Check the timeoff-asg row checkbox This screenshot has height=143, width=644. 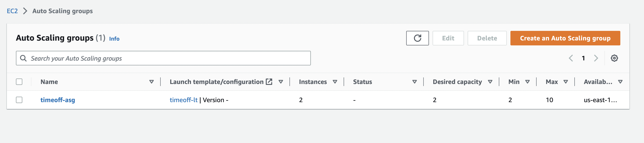tap(20, 100)
